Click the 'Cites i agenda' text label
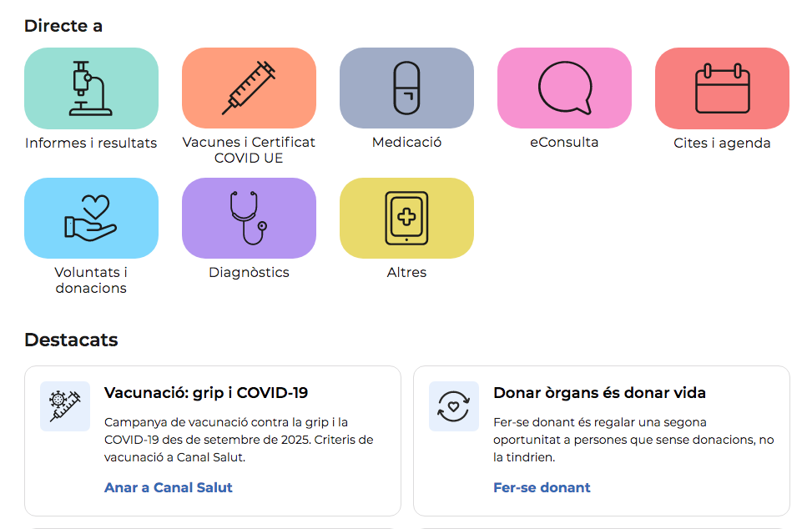 [x=722, y=143]
